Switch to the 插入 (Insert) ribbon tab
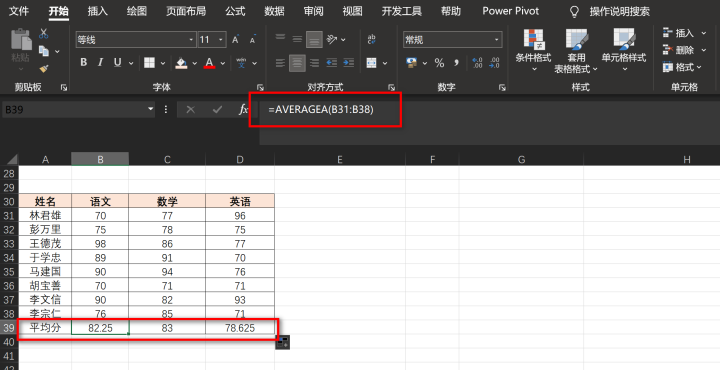This screenshot has height=370, width=720. [98, 11]
